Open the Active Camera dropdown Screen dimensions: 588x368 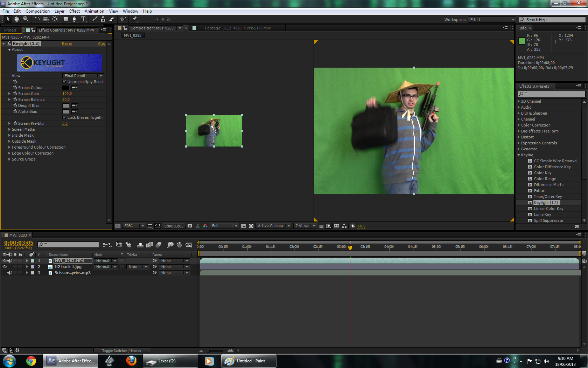coord(273,226)
